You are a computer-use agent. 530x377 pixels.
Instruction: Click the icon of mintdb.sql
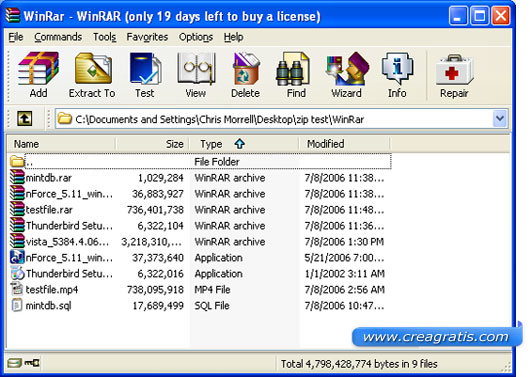click(17, 305)
